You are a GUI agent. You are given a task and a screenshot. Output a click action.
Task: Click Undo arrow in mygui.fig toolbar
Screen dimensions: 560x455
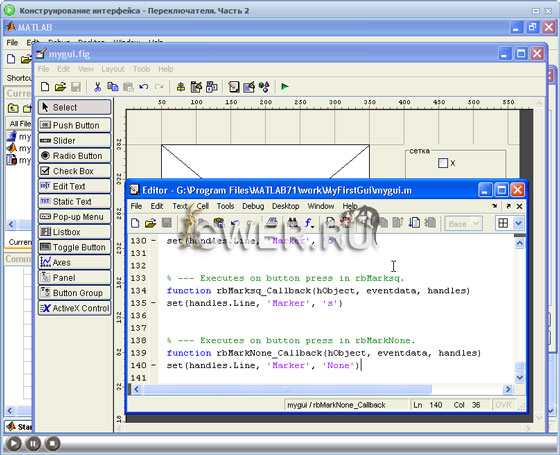144,86
